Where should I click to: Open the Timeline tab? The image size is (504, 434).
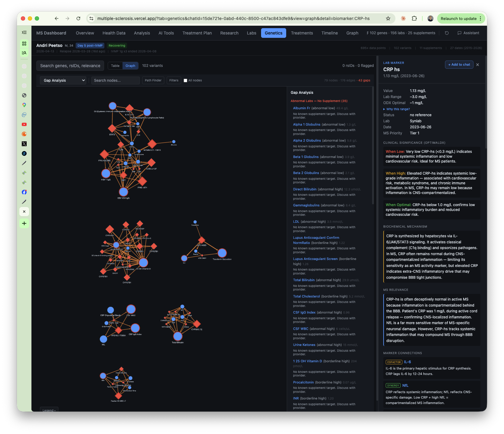(329, 33)
